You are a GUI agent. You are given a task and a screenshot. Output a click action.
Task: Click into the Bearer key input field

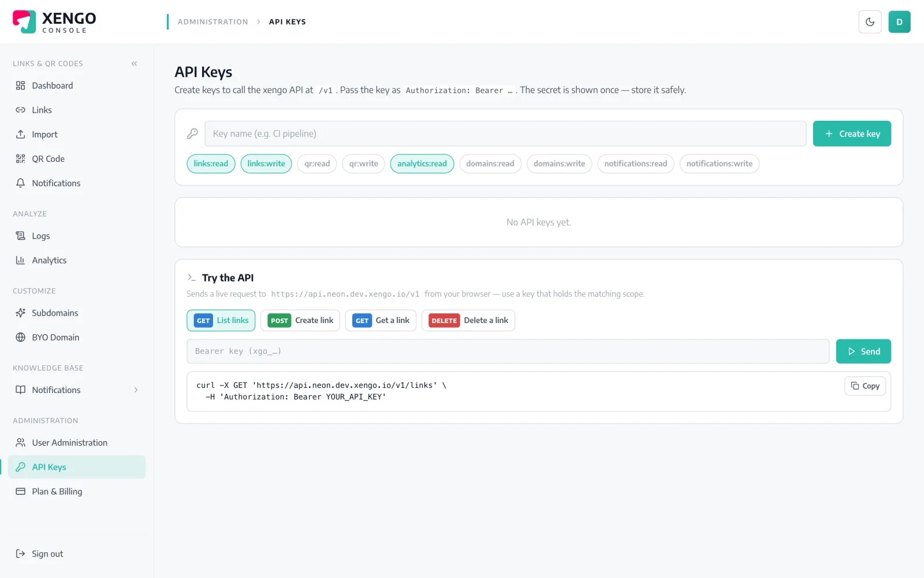point(508,351)
